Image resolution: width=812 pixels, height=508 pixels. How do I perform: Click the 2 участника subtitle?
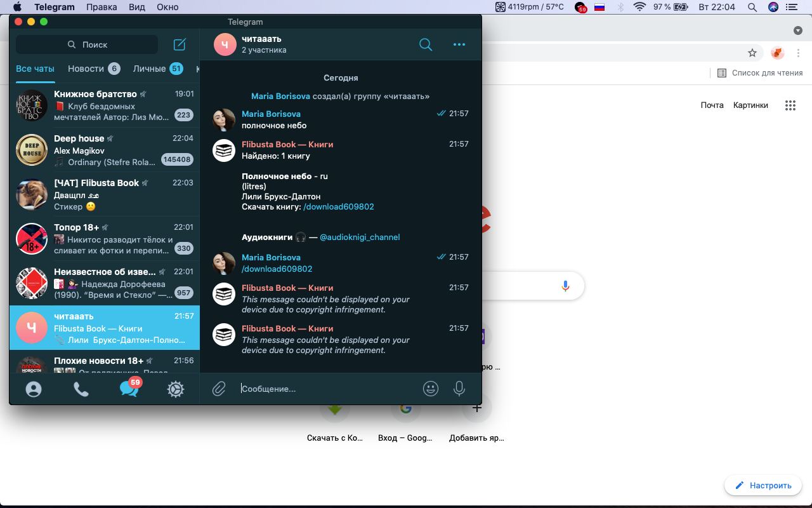(x=264, y=50)
